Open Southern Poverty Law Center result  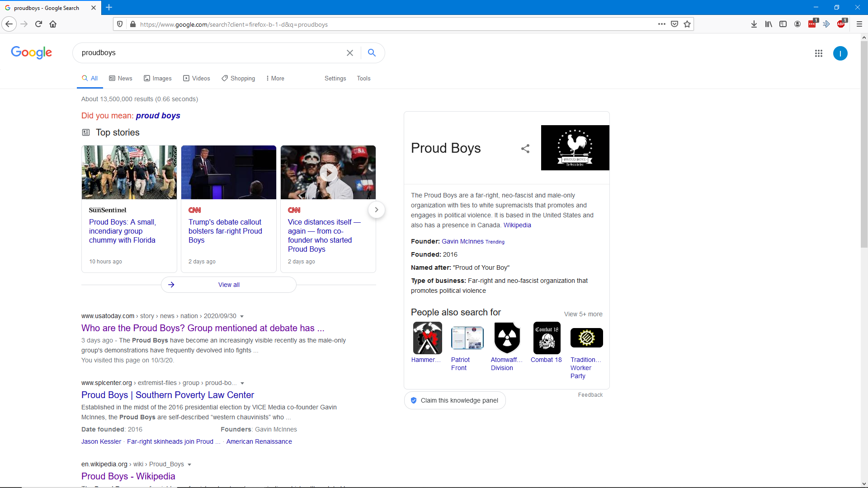168,395
